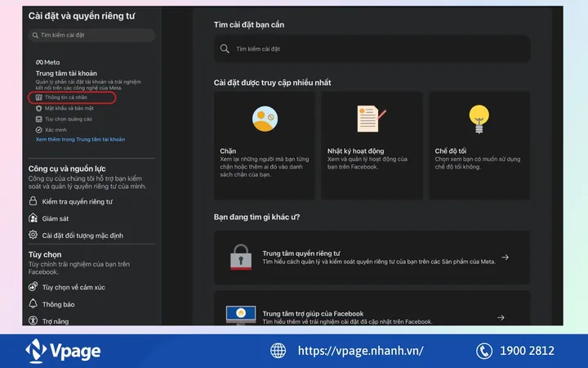The image size is (588, 368).
Task: Click 'Cài đặt và quyền riêng tư' title
Action: (82, 16)
